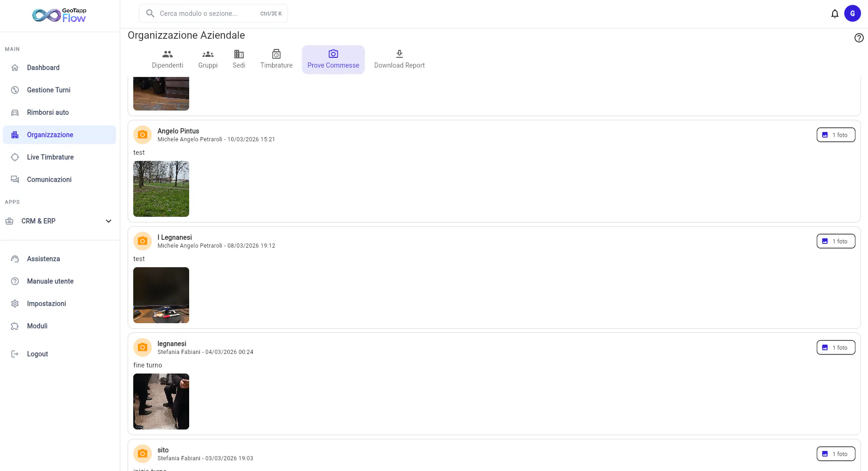
Task: Open the 'fine turno' photo thumbnail
Action: [x=161, y=402]
